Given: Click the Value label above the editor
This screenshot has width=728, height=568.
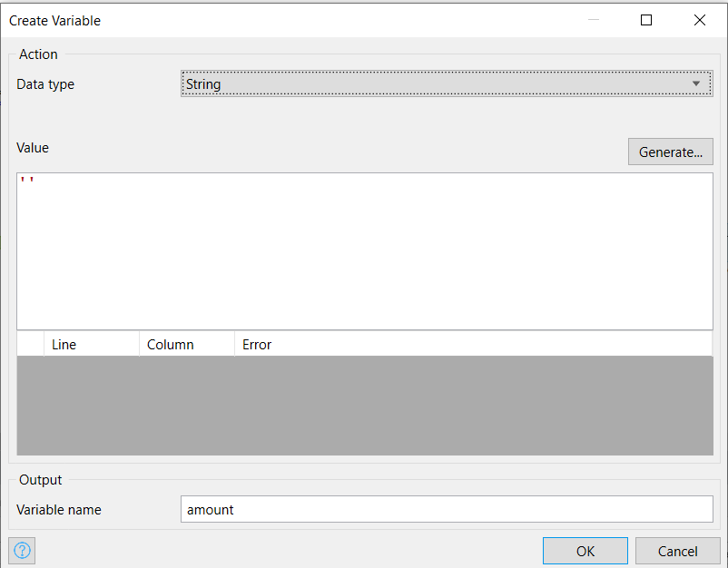Looking at the screenshot, I should [33, 147].
